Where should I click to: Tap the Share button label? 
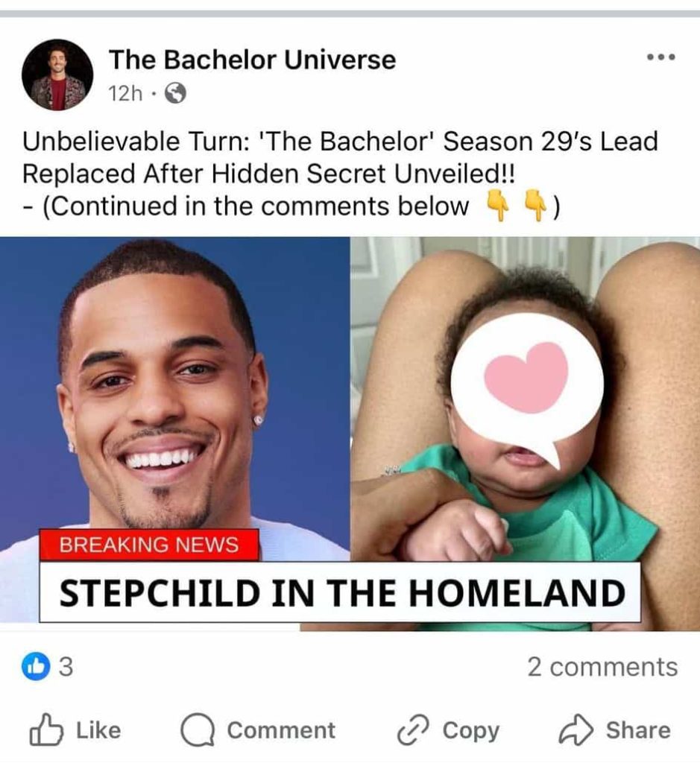click(638, 730)
